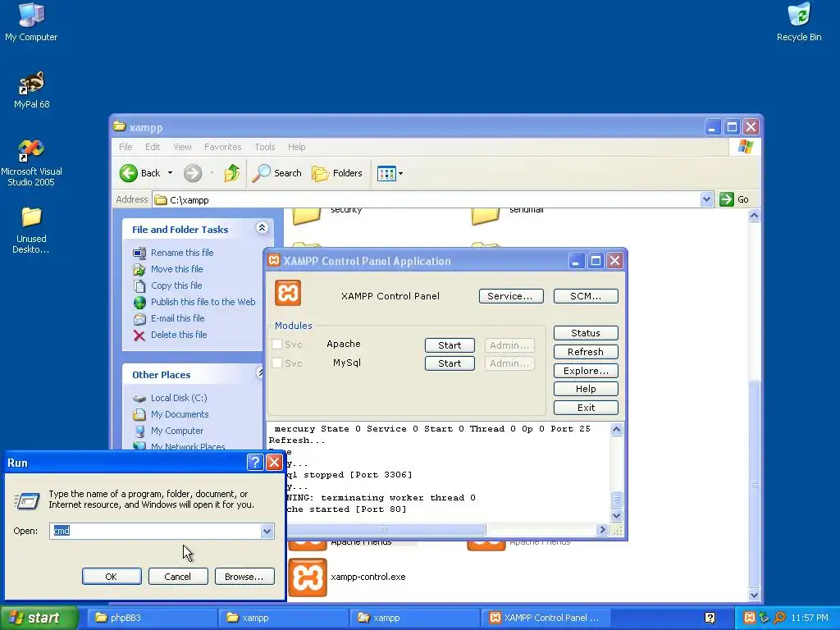Open Search in Explorer toolbar

coord(277,173)
